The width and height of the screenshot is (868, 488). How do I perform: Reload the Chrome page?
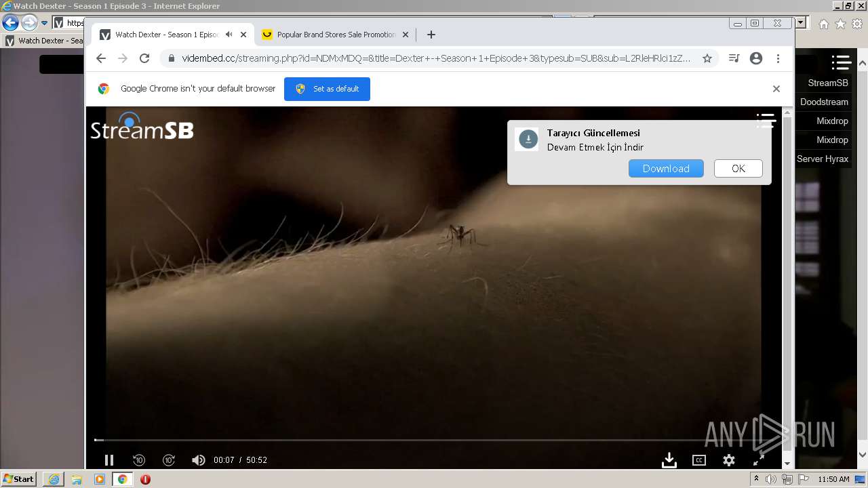[144, 58]
